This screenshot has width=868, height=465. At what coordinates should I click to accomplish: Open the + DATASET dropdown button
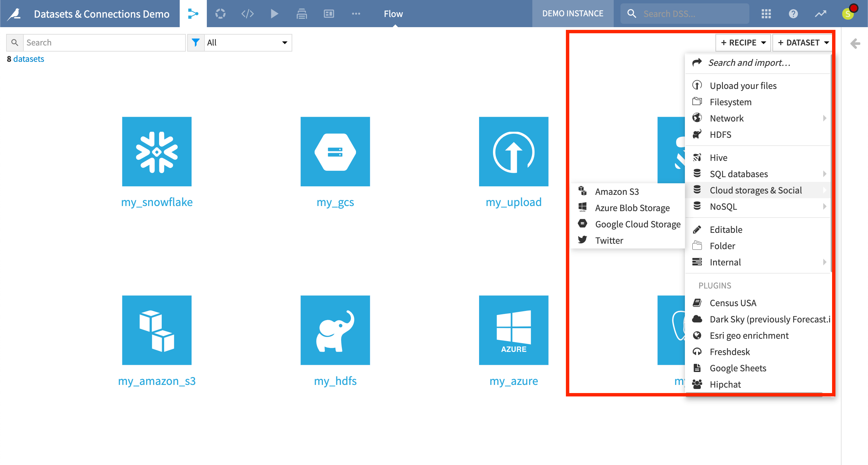coord(803,43)
